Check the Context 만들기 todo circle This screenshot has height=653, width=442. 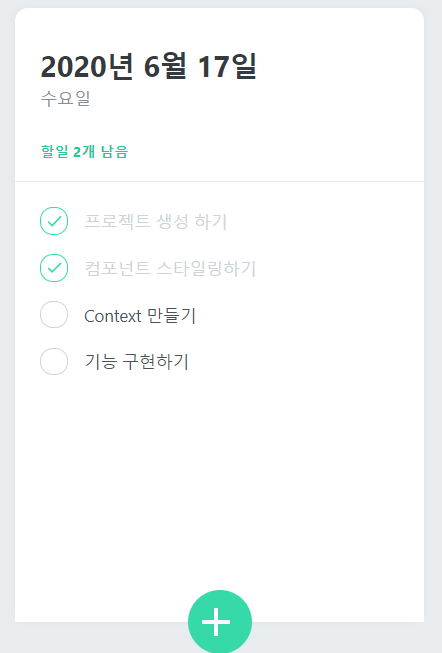coord(54,315)
